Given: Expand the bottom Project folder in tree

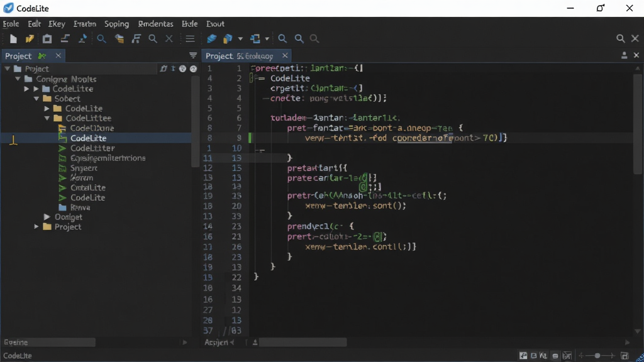Looking at the screenshot, I should tap(36, 226).
